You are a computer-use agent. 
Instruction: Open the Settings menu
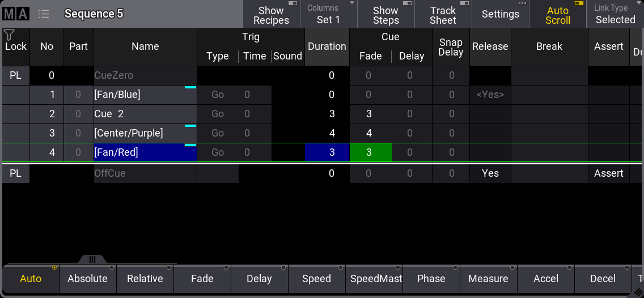pos(500,15)
